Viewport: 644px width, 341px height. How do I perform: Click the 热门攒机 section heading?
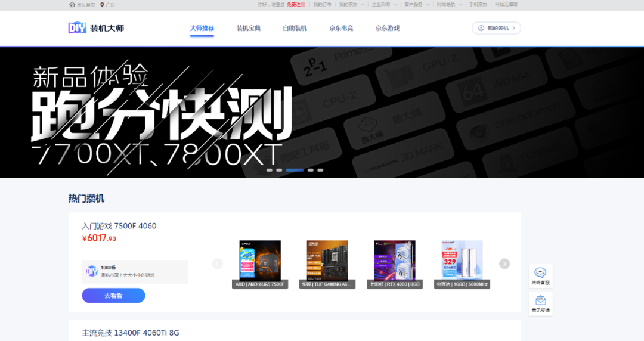tap(86, 199)
